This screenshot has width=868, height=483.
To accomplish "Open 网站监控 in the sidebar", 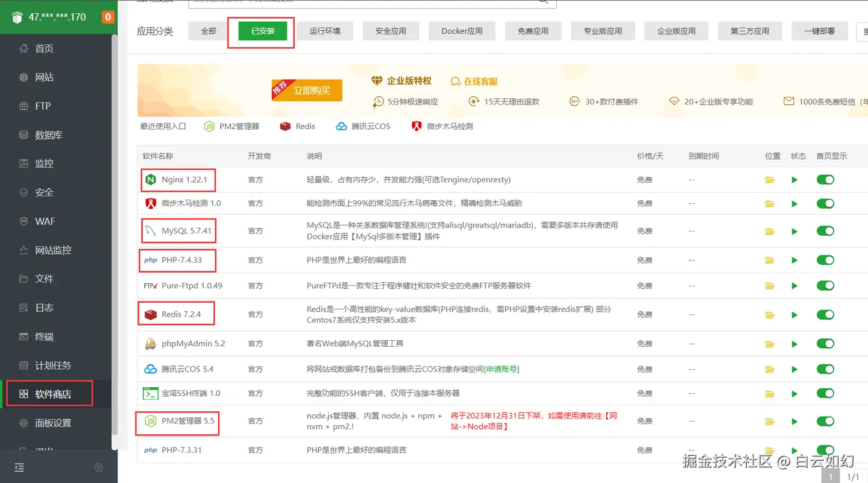I will [53, 250].
